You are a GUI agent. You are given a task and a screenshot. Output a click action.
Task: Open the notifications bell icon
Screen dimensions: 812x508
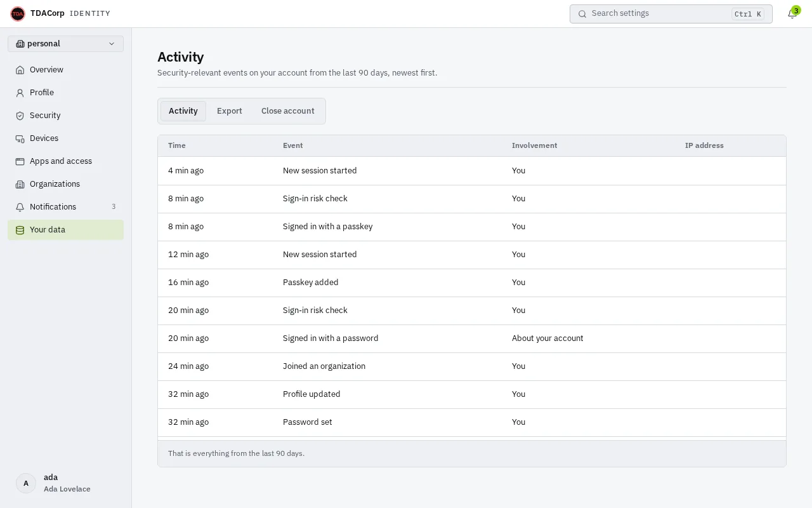tap(792, 14)
